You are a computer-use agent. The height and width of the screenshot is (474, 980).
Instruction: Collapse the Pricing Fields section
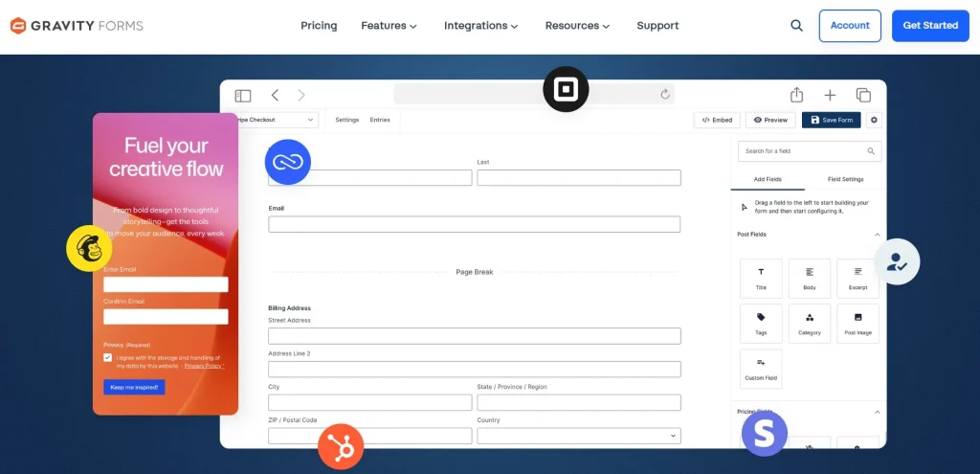(877, 412)
